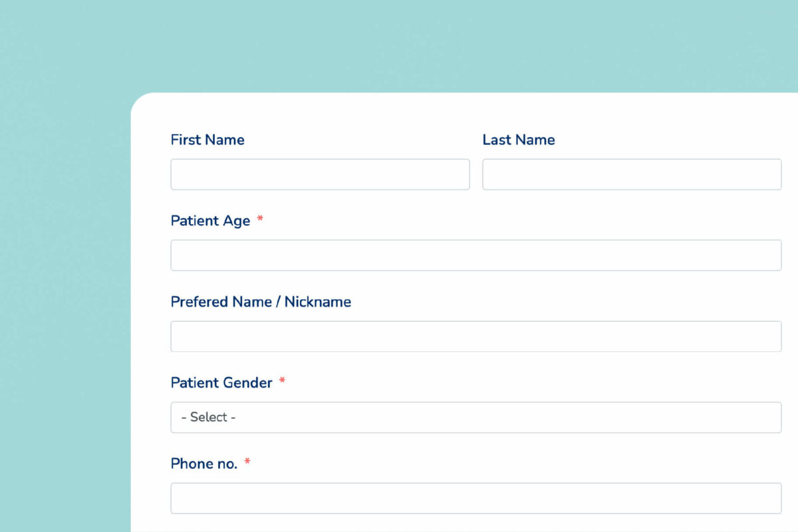Click the 'Phone no.' label text

pyautogui.click(x=204, y=464)
